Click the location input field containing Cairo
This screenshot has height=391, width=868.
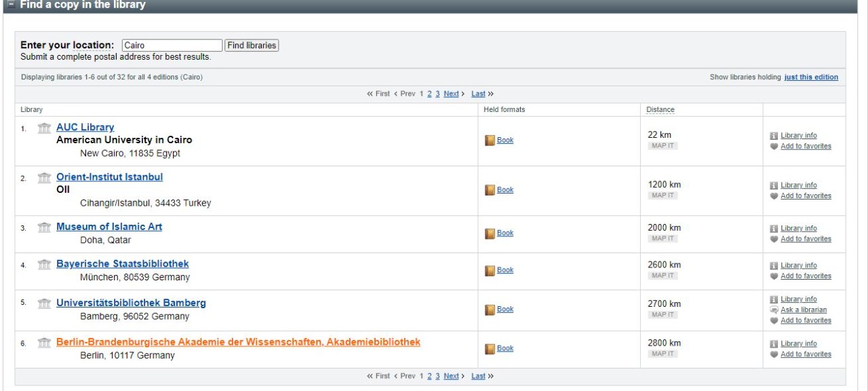[172, 45]
